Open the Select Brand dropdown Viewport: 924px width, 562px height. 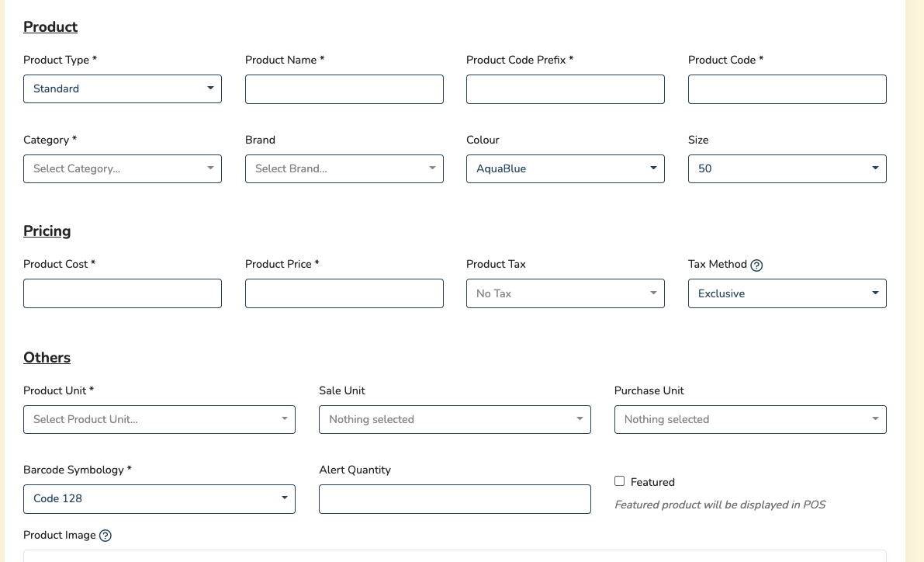[344, 168]
